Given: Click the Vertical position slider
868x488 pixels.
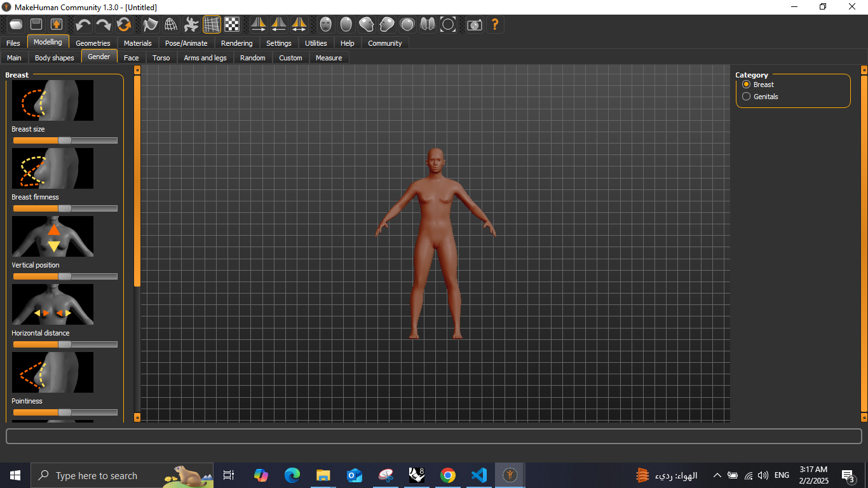Looking at the screenshot, I should 65,276.
